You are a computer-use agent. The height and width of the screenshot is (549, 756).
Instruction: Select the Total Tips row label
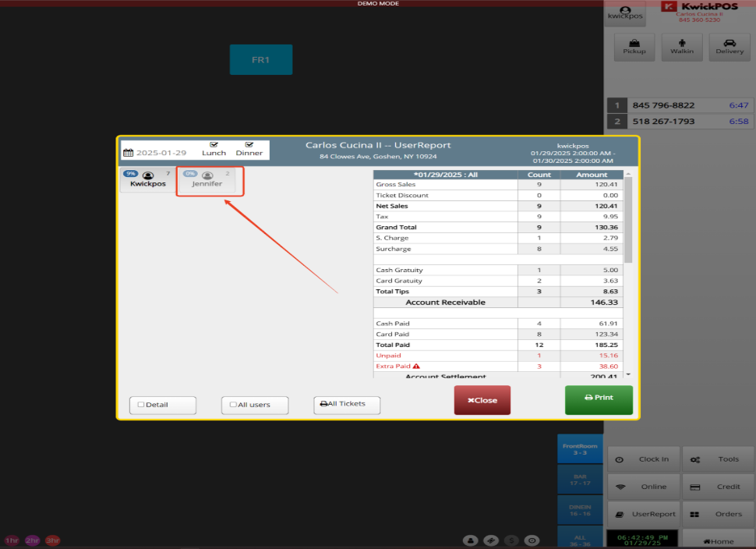pyautogui.click(x=393, y=292)
